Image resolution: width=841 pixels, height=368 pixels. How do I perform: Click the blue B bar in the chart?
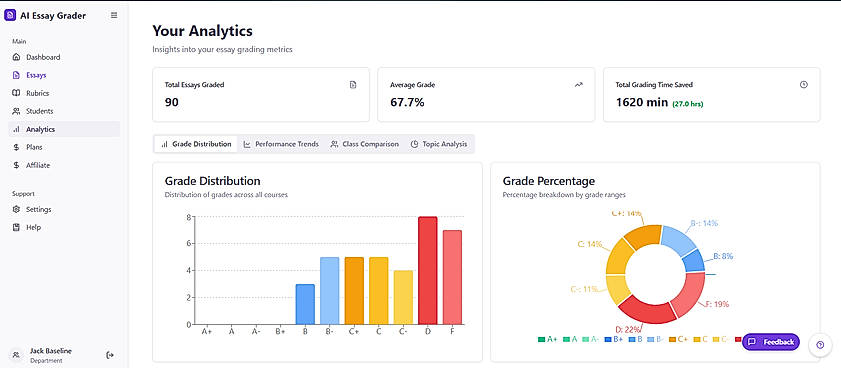(x=305, y=304)
